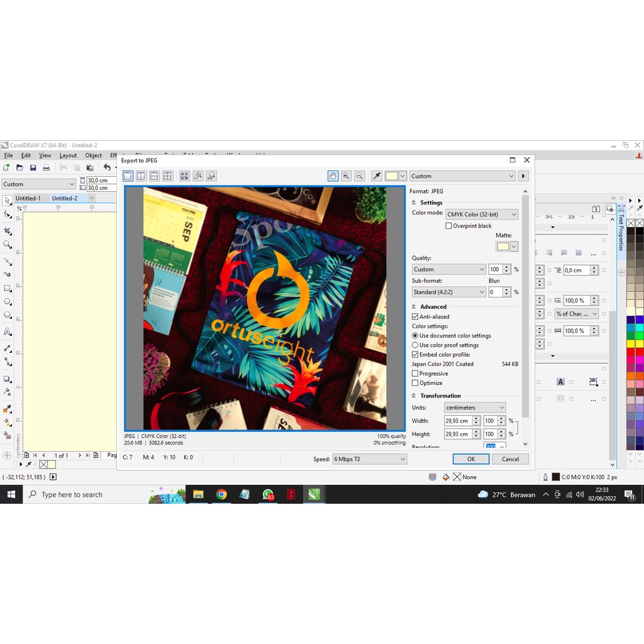
Task: Select the Zoom tool in the CorelDRAW toolbox
Action: [x=7, y=245]
